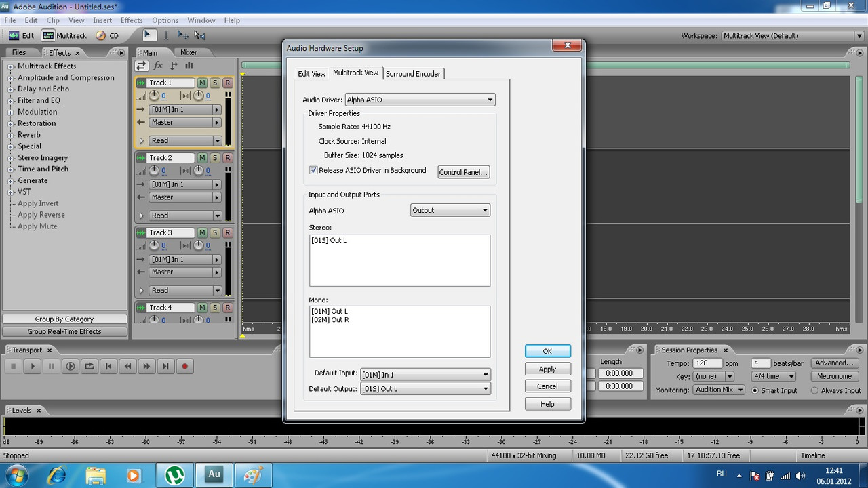Viewport: 868px width, 488px height.
Task: Open the Monitoring Audition Mix dropdown
Action: [x=719, y=390]
